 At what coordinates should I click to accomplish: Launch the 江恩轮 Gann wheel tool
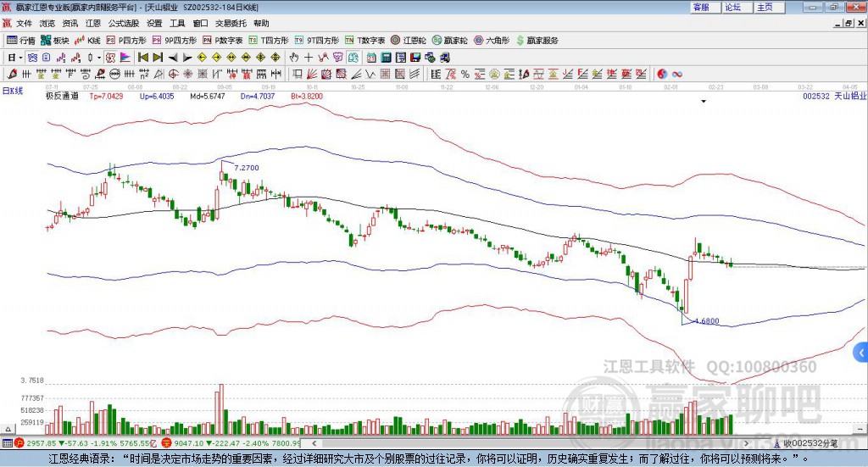[x=409, y=40]
